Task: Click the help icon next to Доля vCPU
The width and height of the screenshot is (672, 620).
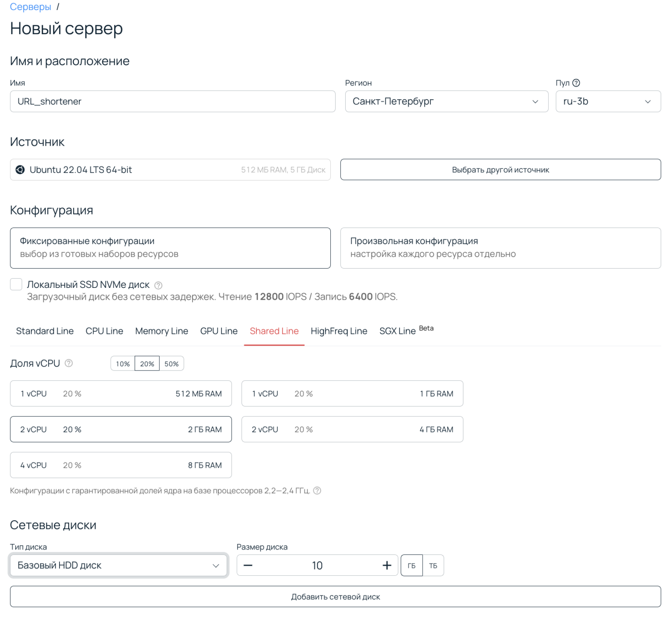Action: [69, 363]
